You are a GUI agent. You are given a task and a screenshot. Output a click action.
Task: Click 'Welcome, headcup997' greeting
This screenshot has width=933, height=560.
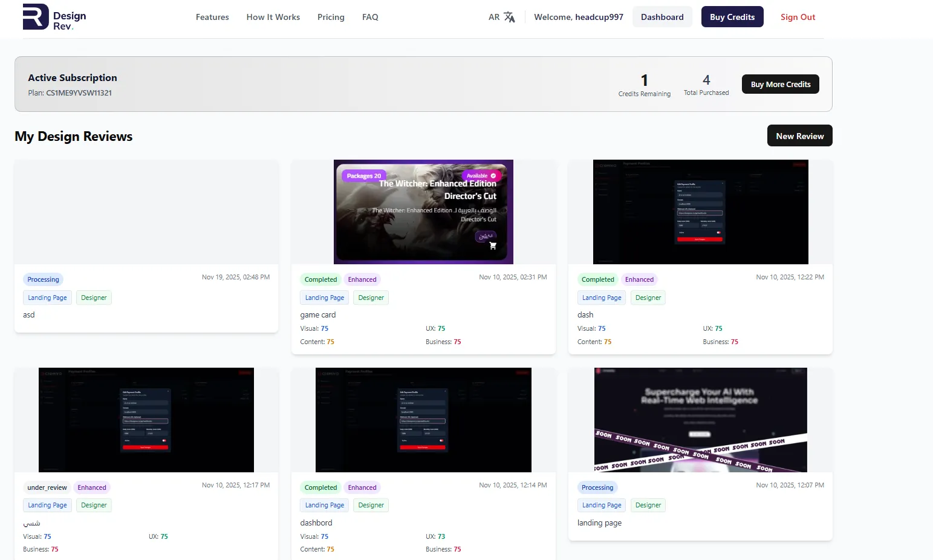(x=579, y=17)
